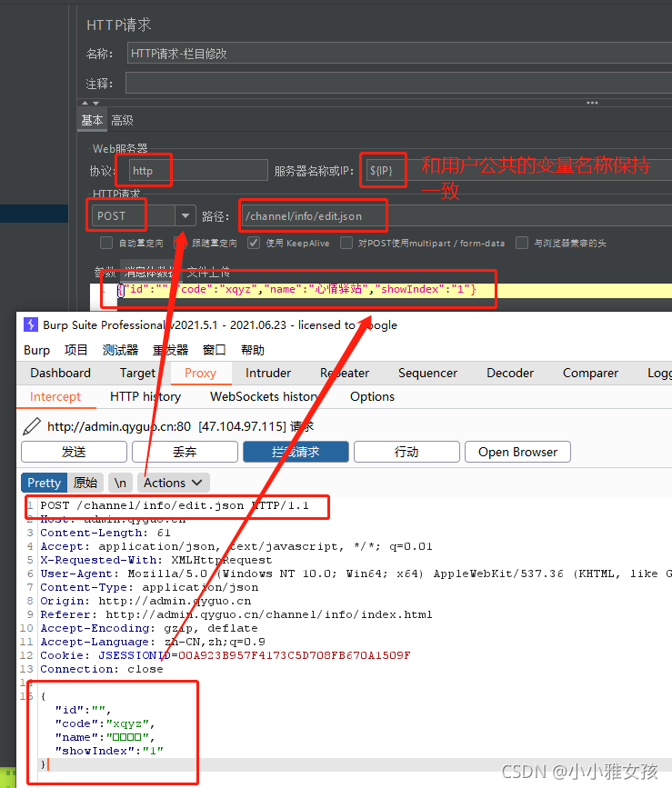Switch to the Dashboard tab

coord(60,373)
